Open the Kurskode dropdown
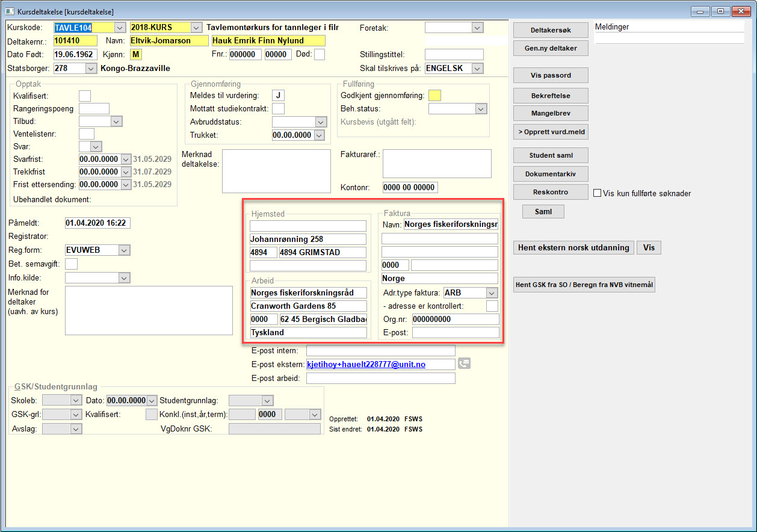The width and height of the screenshot is (757, 532). pyautogui.click(x=119, y=28)
